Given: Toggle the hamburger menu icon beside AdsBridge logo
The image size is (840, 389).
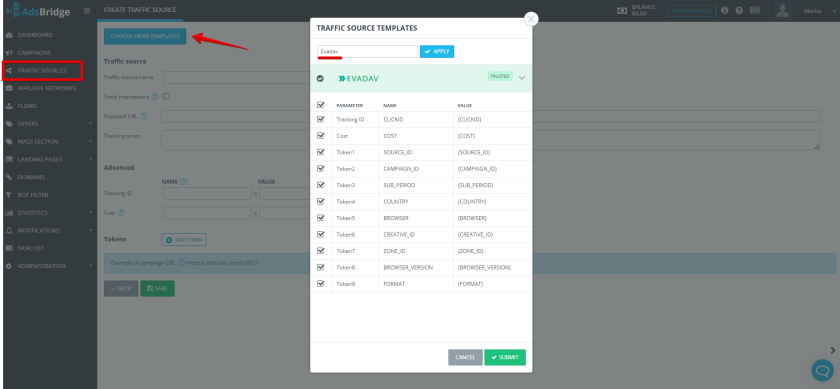Looking at the screenshot, I should click(87, 10).
